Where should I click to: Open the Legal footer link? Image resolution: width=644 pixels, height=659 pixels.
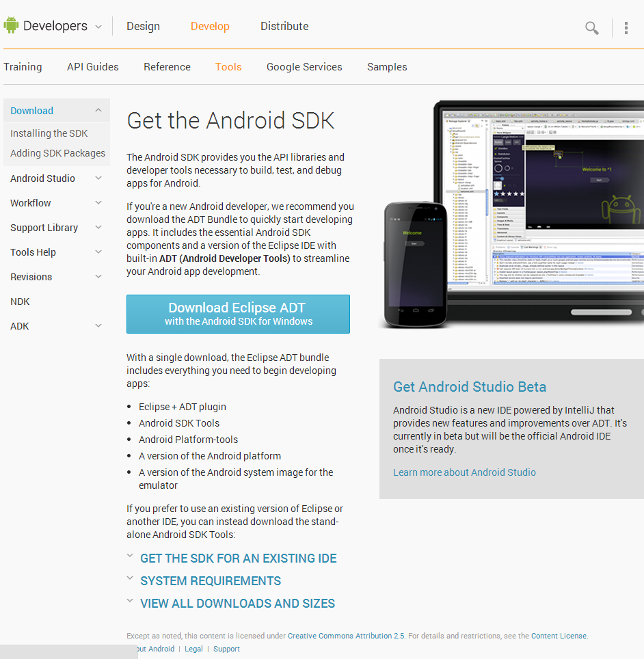[x=193, y=649]
